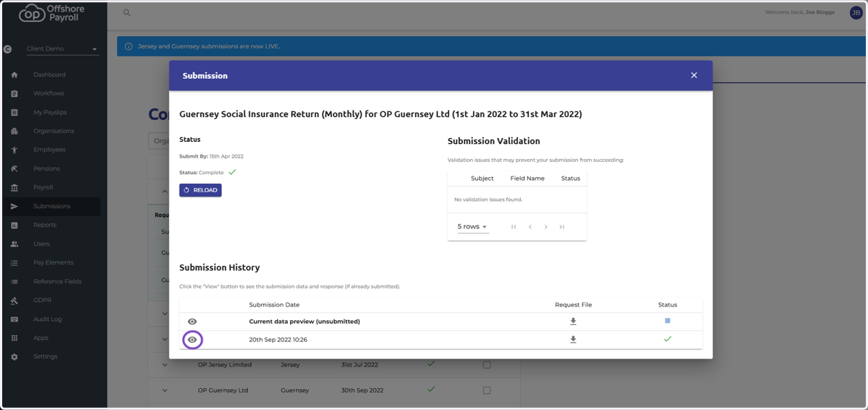Open the Settings gear icon

(14, 356)
